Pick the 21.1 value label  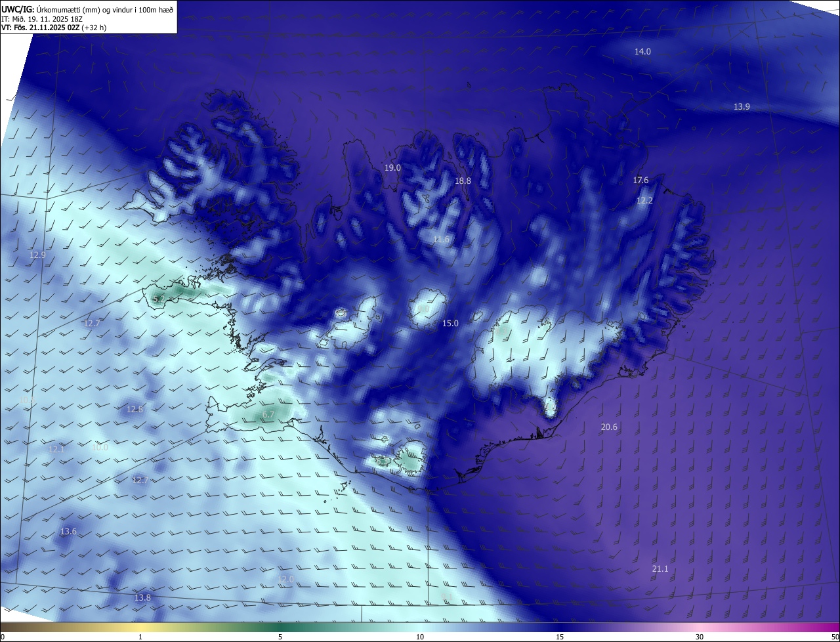click(x=660, y=568)
